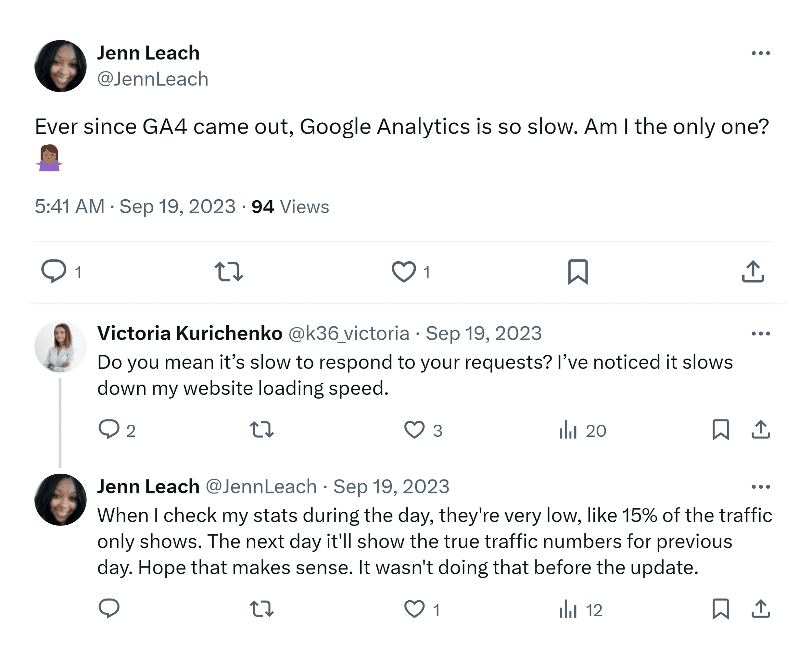Click the @JennLeach handle

pos(152,79)
